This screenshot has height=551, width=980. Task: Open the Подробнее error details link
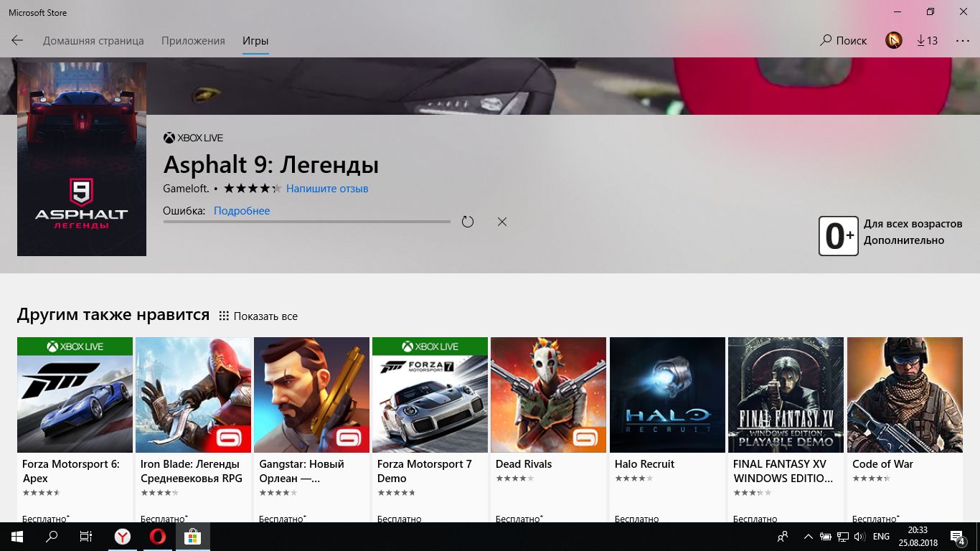tap(242, 211)
